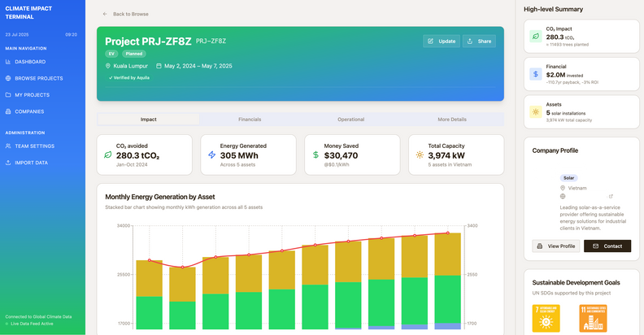Click the Money Saved dollar icon
Screen dimensions: 644x335
(316, 154)
